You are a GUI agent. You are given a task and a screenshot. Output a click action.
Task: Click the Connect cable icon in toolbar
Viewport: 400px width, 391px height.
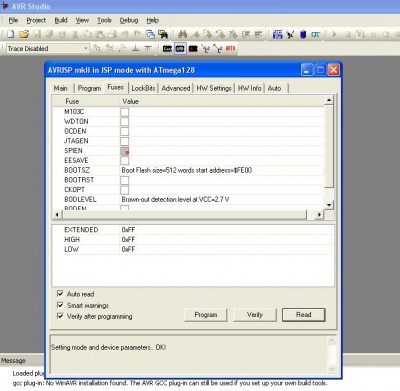click(290, 34)
